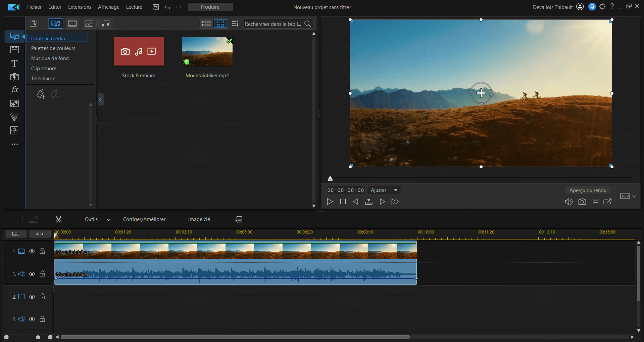
Task: Switch library to list view
Action: (206, 24)
